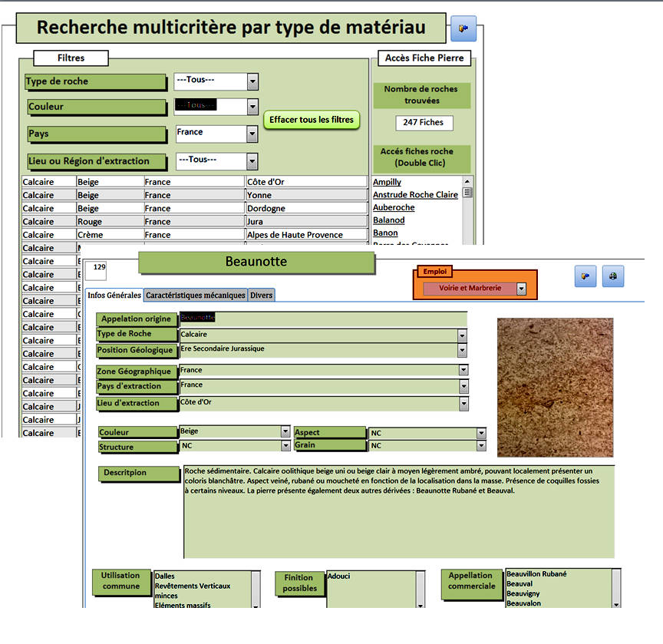Click the Effacer tous les filtres button

312,120
